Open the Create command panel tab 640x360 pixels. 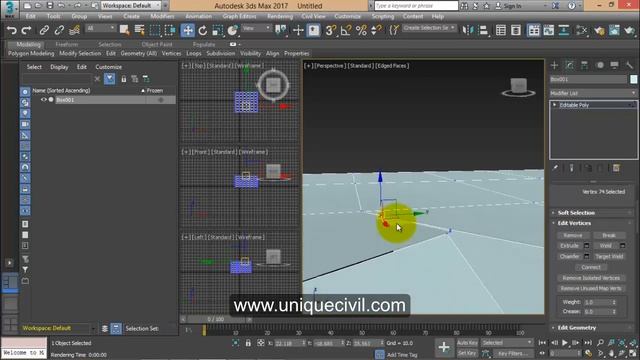pos(554,65)
